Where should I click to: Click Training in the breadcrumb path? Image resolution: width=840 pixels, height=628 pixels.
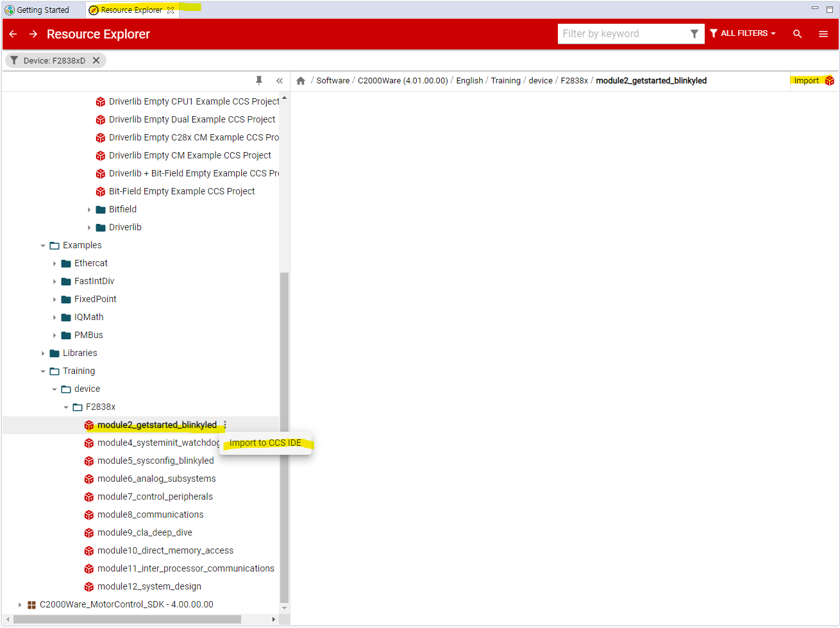tap(506, 81)
